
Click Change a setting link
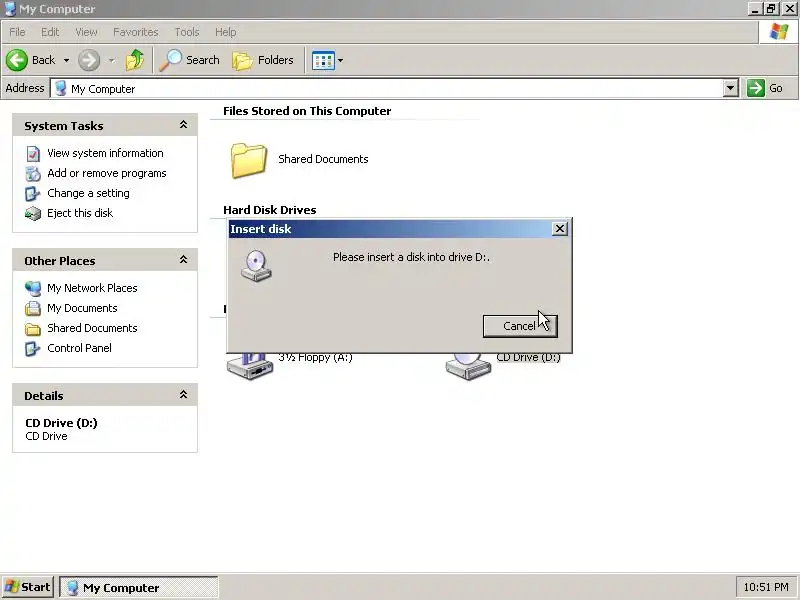click(x=88, y=193)
